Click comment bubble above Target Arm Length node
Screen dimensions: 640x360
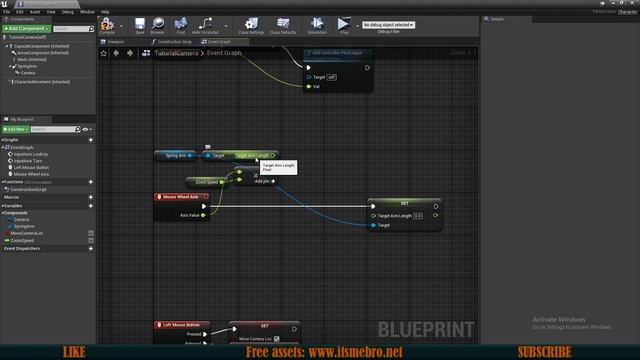(208, 147)
